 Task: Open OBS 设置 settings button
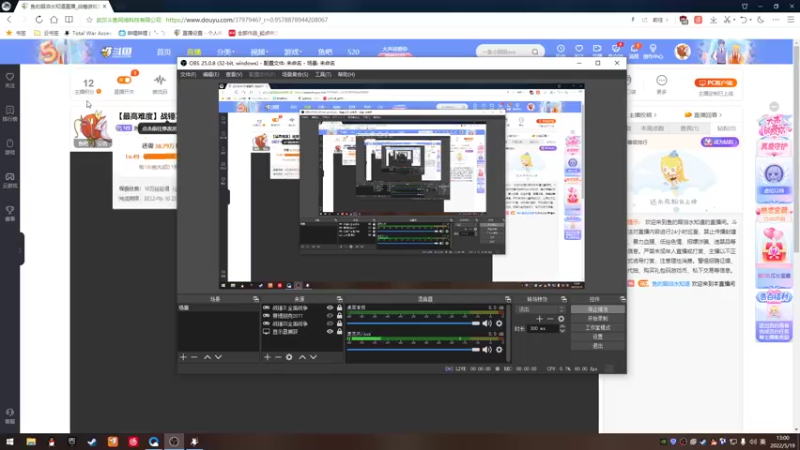click(597, 337)
